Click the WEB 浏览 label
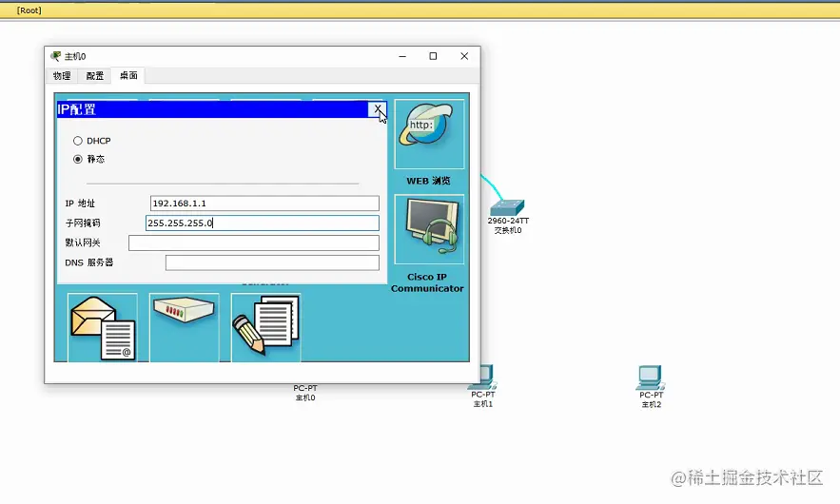This screenshot has width=840, height=504. point(428,181)
